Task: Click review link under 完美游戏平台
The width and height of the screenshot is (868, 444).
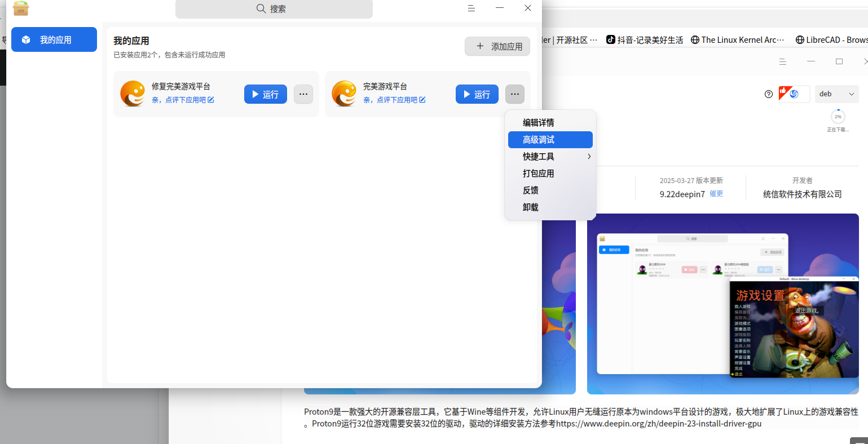Action: point(394,100)
